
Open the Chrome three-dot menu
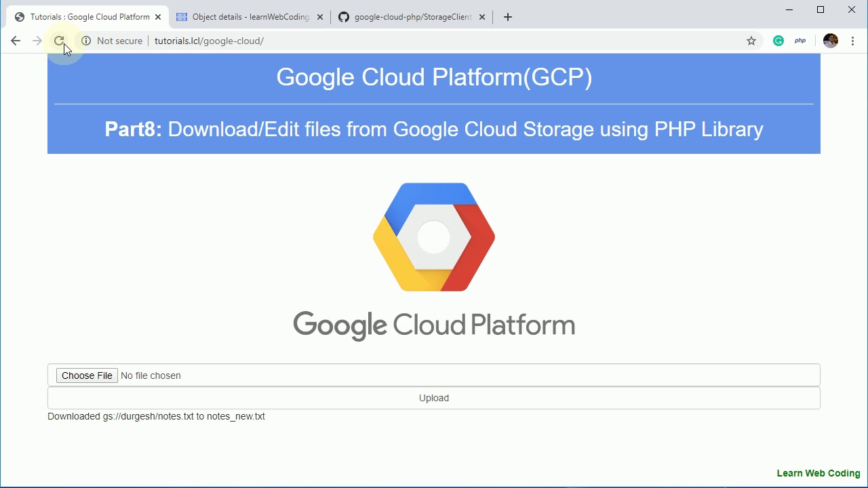853,41
